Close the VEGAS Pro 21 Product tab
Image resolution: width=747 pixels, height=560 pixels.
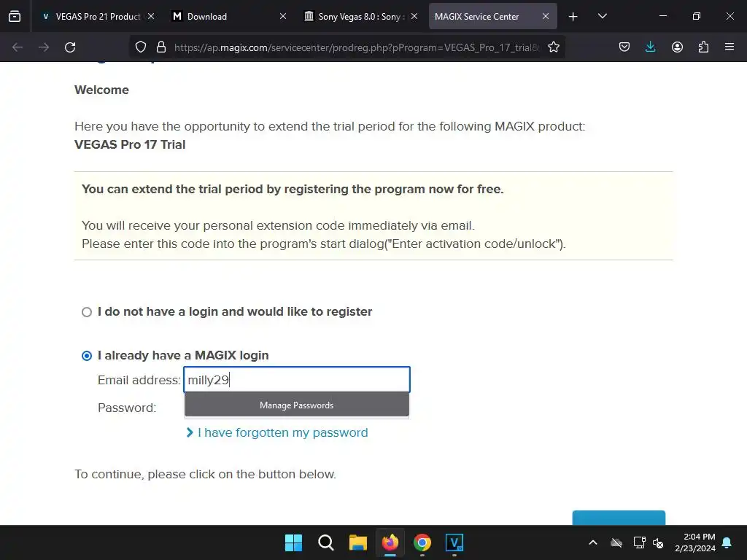point(151,16)
